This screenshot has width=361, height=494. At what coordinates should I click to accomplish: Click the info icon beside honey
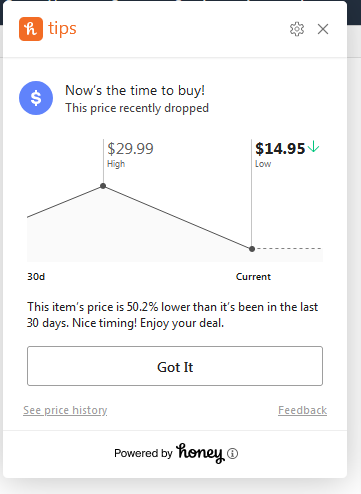[x=232, y=453]
